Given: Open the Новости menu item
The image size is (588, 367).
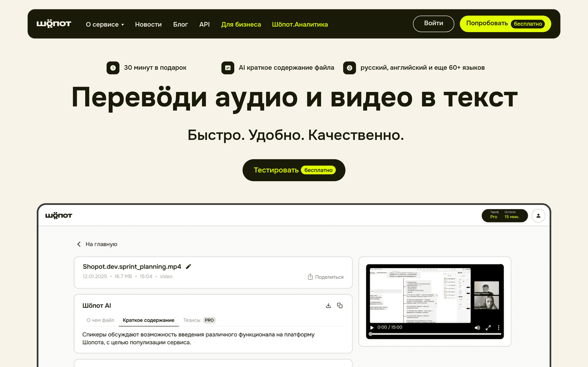Looking at the screenshot, I should tap(148, 24).
